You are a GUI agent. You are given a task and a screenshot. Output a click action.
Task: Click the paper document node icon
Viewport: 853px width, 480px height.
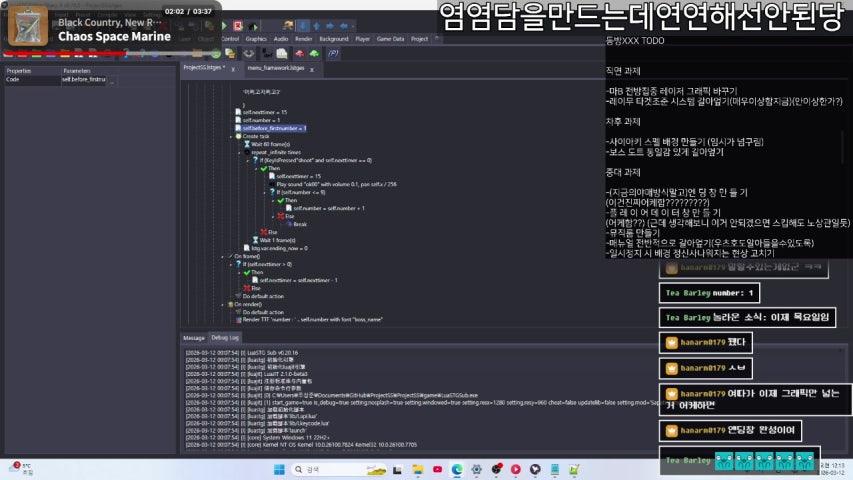pos(282,53)
